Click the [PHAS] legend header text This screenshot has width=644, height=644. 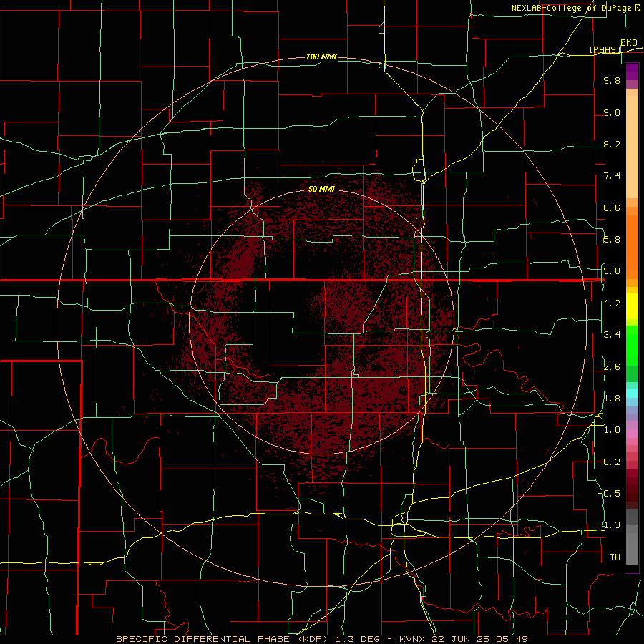coord(605,49)
